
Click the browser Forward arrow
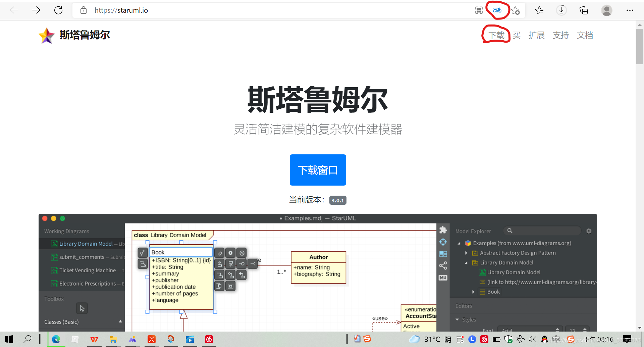click(x=36, y=10)
